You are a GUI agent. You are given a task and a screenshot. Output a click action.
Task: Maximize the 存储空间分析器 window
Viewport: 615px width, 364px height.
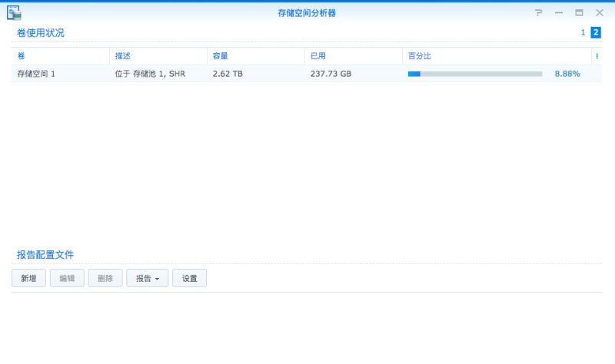(579, 12)
